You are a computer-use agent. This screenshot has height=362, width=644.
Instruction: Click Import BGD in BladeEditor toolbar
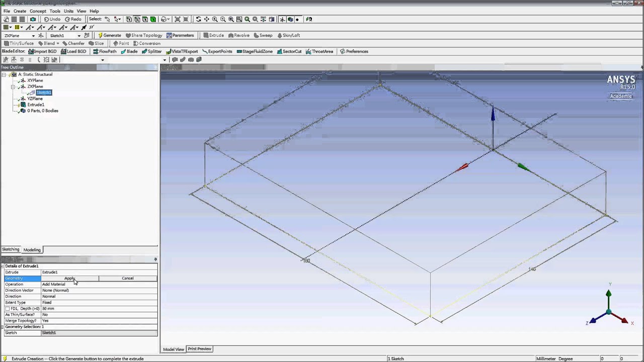point(42,51)
